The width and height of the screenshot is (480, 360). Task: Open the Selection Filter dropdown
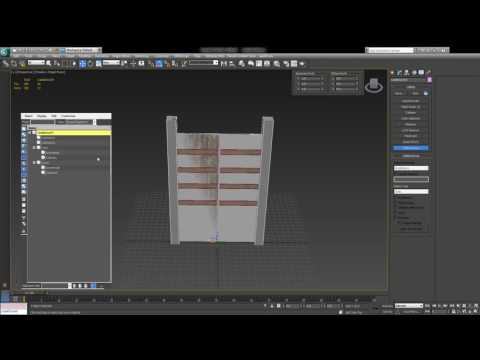36,63
